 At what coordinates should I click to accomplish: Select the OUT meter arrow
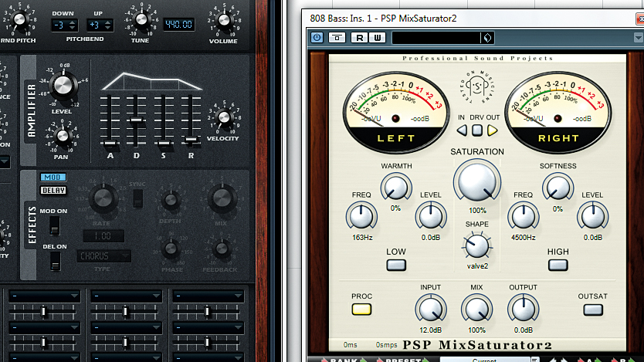(492, 130)
